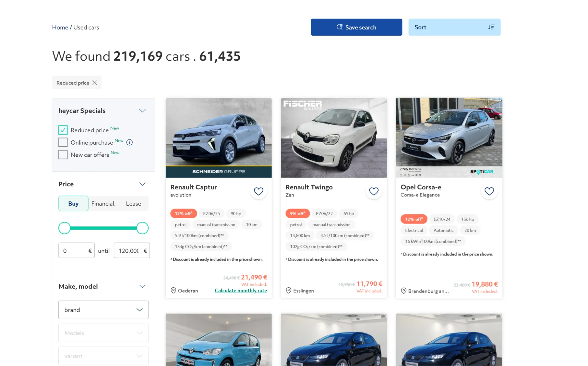The width and height of the screenshot is (588, 366).
Task: Open Calculate monthly rate link
Action: pyautogui.click(x=241, y=291)
